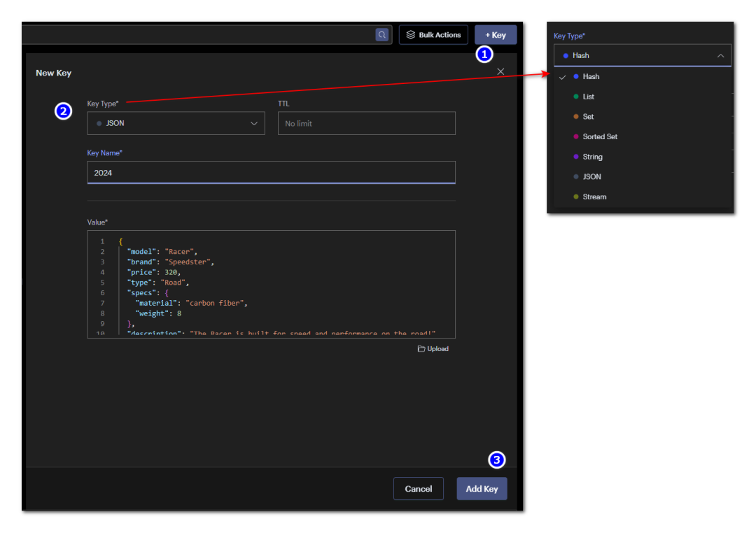Collapse the Hash Key Type dropdown
Screen dimensions: 756x533
point(642,55)
